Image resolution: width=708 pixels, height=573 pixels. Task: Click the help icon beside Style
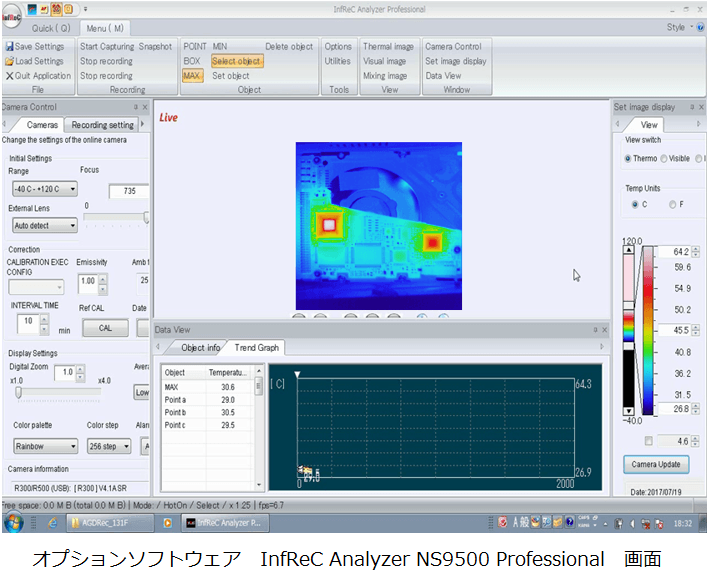pos(699,27)
